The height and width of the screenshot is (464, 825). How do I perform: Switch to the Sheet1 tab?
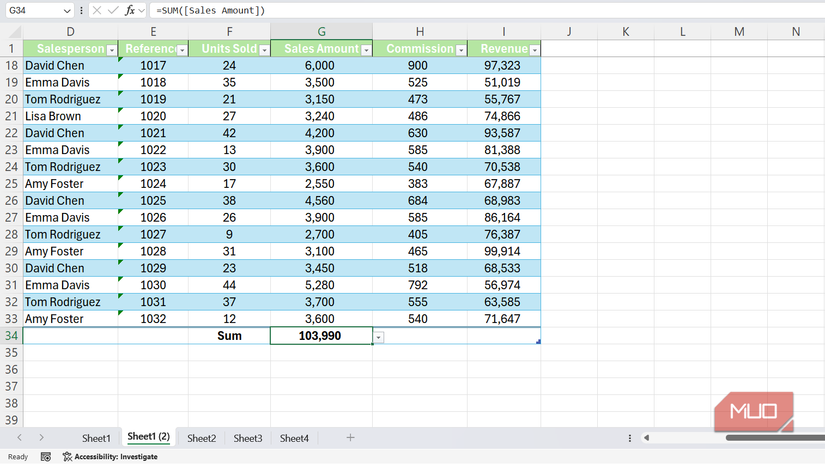(x=96, y=438)
